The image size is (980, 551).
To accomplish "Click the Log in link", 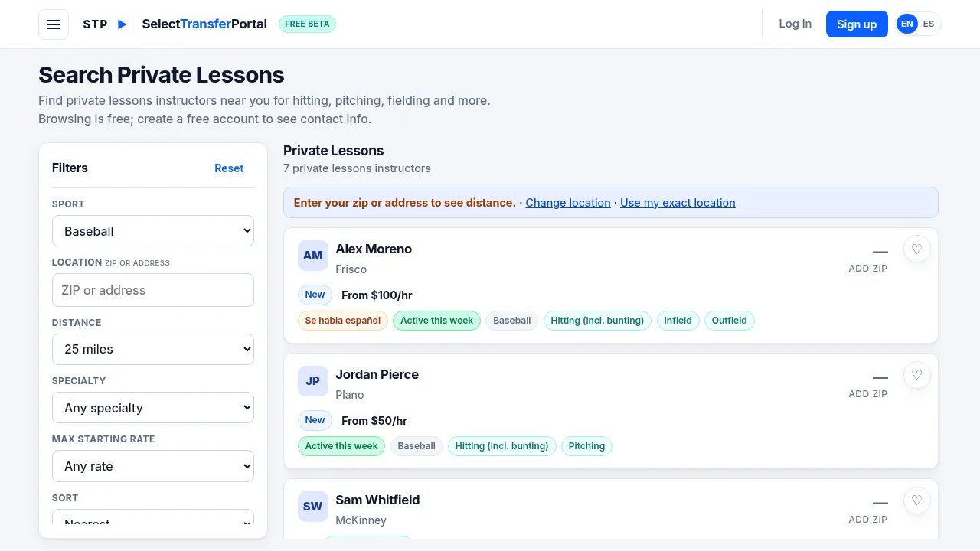I will tap(795, 24).
